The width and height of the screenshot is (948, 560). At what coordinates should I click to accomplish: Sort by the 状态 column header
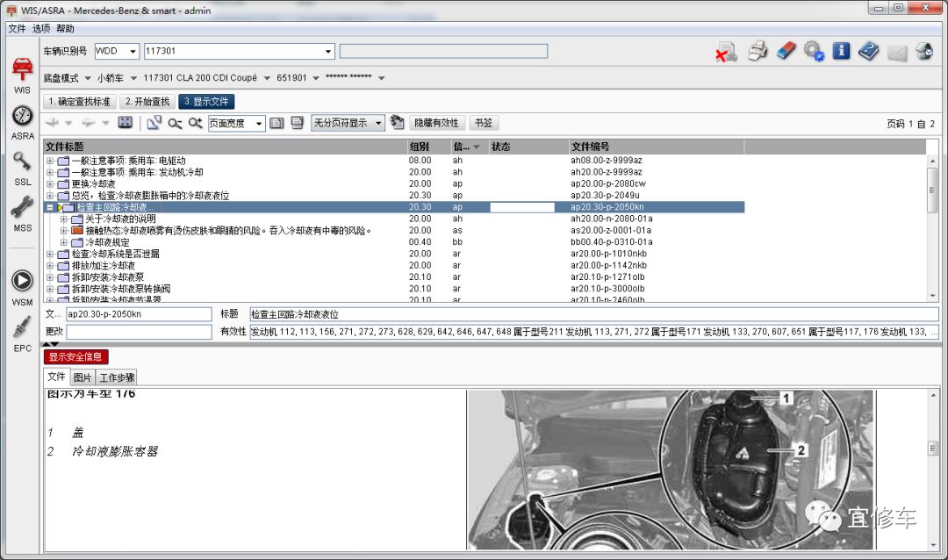(x=528, y=147)
